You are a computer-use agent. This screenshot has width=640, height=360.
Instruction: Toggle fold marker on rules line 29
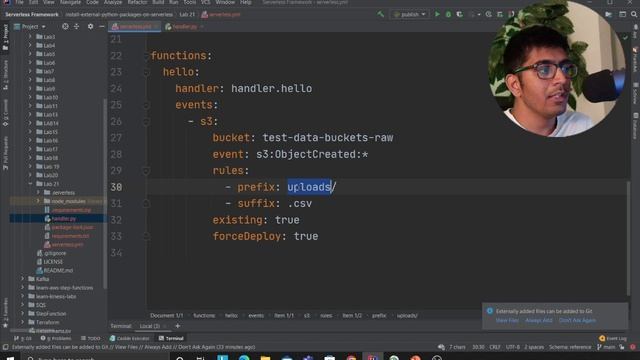146,171
